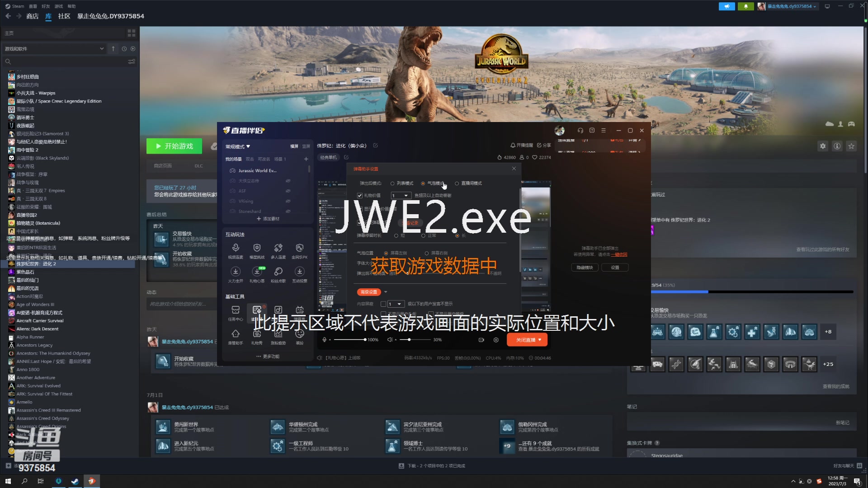Toggle the 内容屏蔽 level checkbox
Viewport: 868px width, 488px height.
383,304
